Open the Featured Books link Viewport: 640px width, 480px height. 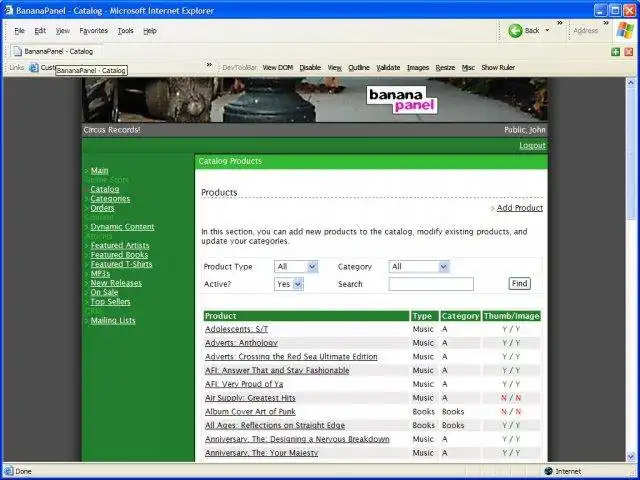[x=119, y=255]
